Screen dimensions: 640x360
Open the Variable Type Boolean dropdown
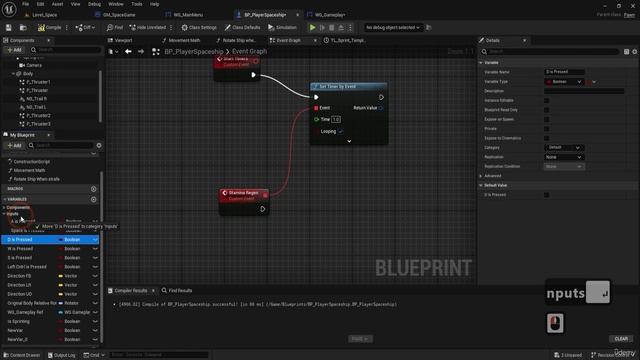pos(564,82)
